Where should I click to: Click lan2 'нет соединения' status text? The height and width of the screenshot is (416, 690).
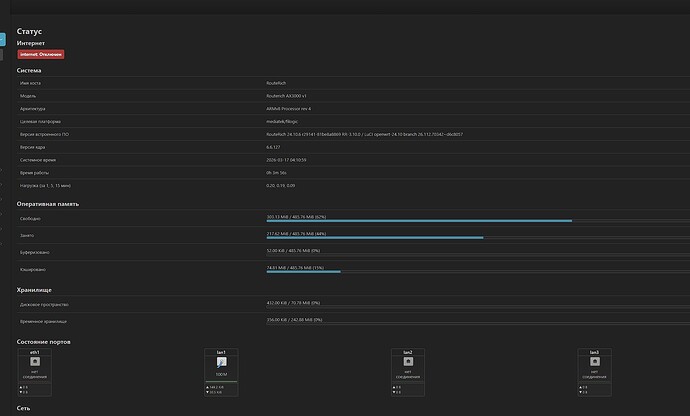pyautogui.click(x=408, y=374)
